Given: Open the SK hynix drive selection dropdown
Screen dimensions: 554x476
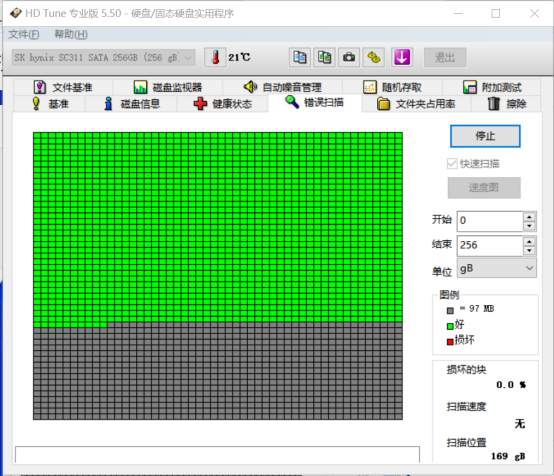Looking at the screenshot, I should (104, 57).
